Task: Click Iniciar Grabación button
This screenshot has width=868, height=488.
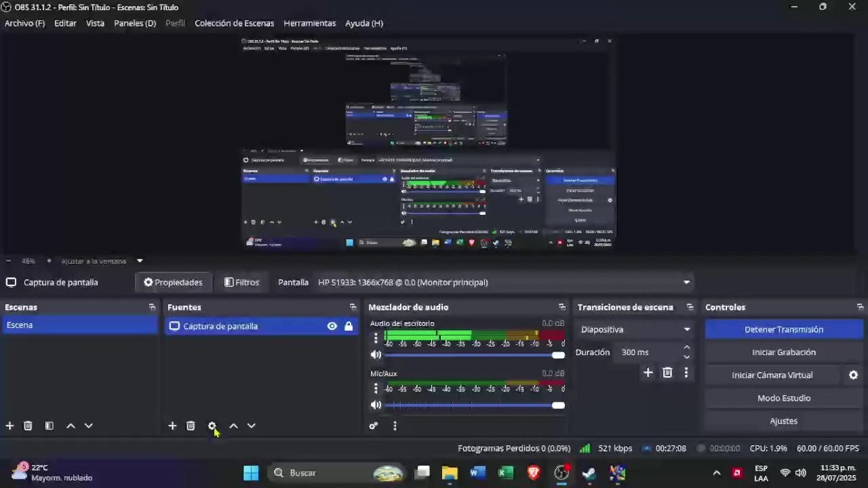Action: [784, 352]
